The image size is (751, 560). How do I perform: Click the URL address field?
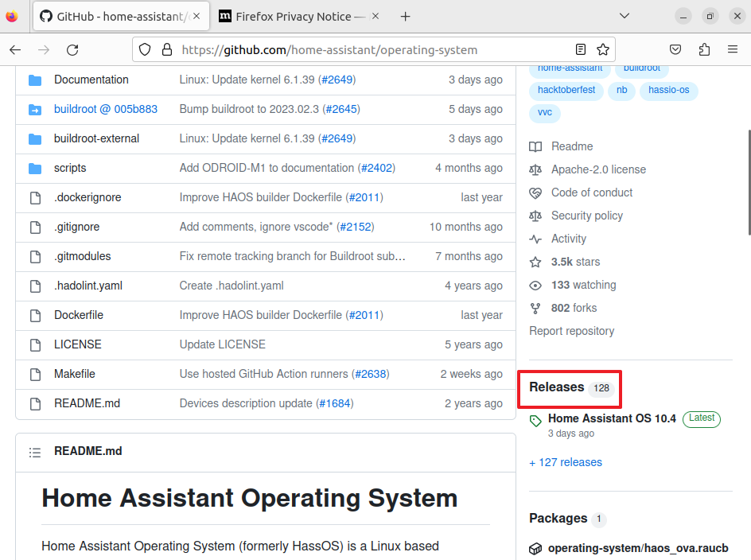(374, 49)
